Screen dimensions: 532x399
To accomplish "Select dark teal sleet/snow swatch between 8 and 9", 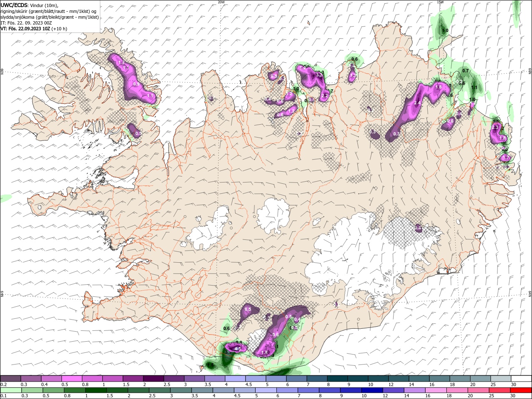I will tap(337, 378).
